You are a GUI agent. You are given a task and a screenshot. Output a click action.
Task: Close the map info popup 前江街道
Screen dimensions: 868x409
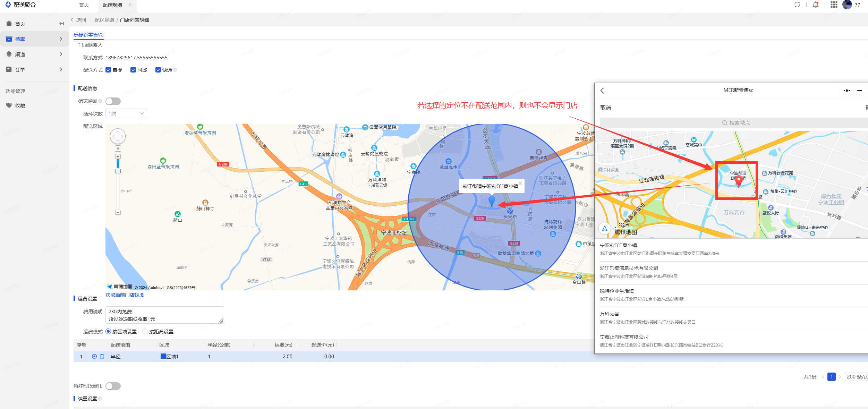[x=520, y=183]
